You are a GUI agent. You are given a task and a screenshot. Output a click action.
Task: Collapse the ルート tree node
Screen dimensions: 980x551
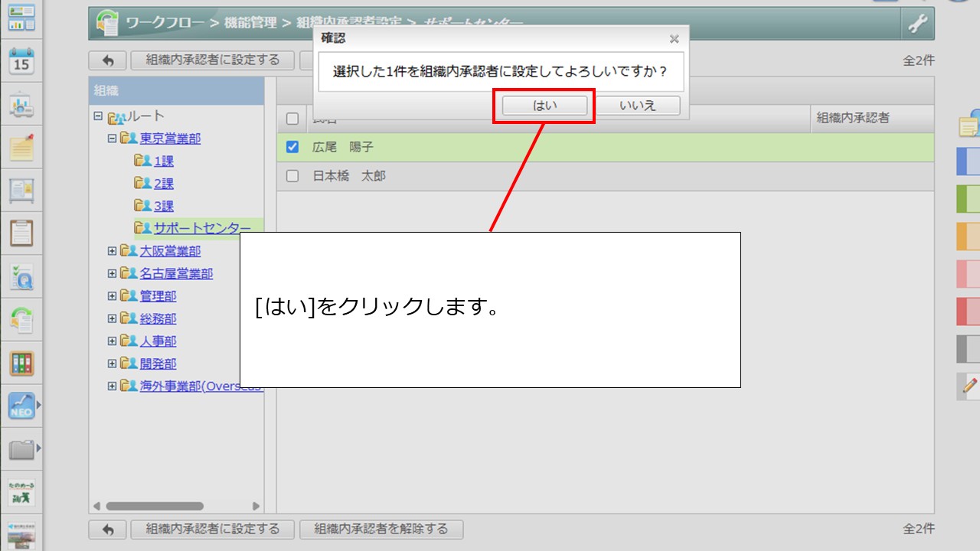[x=97, y=116]
